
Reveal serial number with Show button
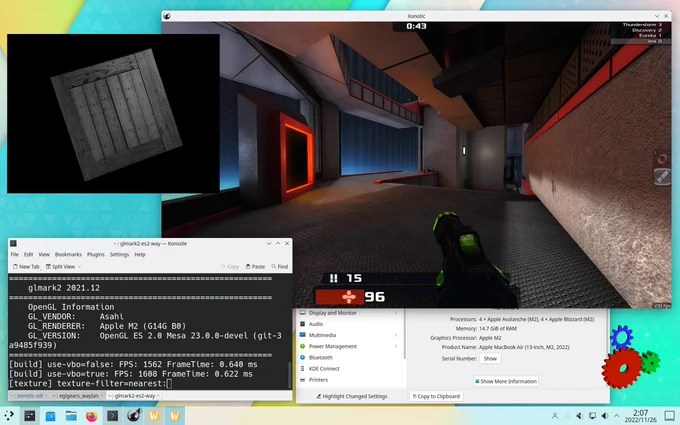[x=490, y=359]
